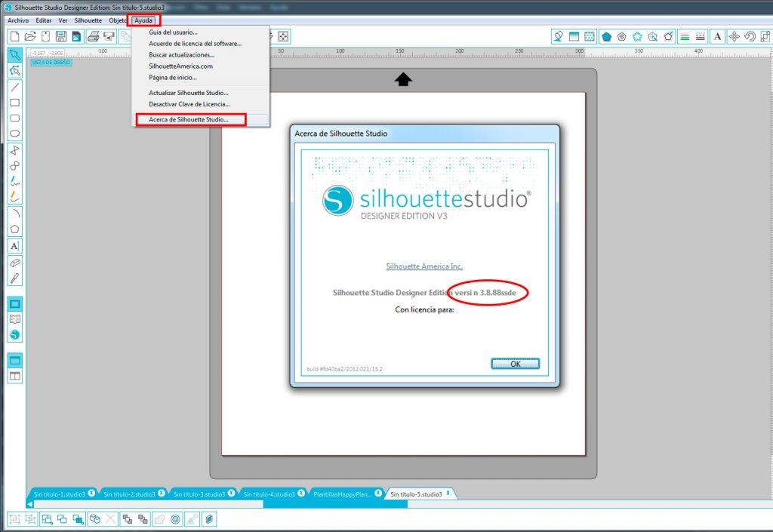
Task: Select the Ellipse drawing tool
Action: [x=15, y=134]
